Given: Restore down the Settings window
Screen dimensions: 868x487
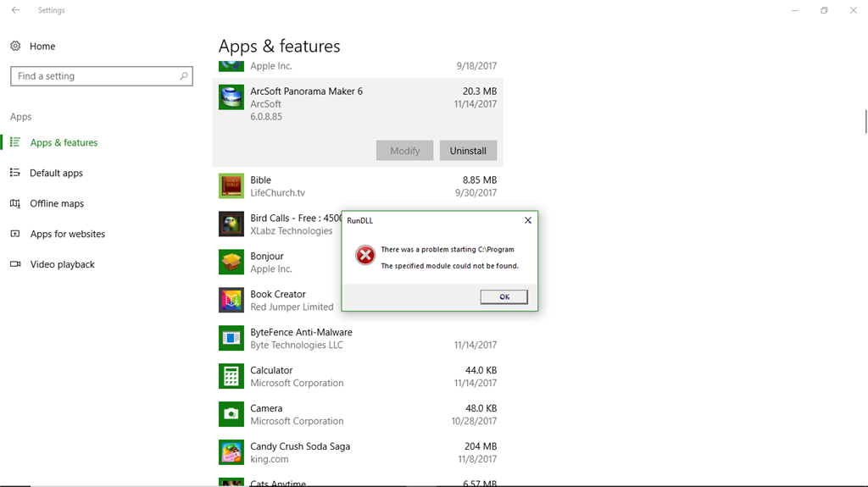Looking at the screenshot, I should [x=824, y=10].
